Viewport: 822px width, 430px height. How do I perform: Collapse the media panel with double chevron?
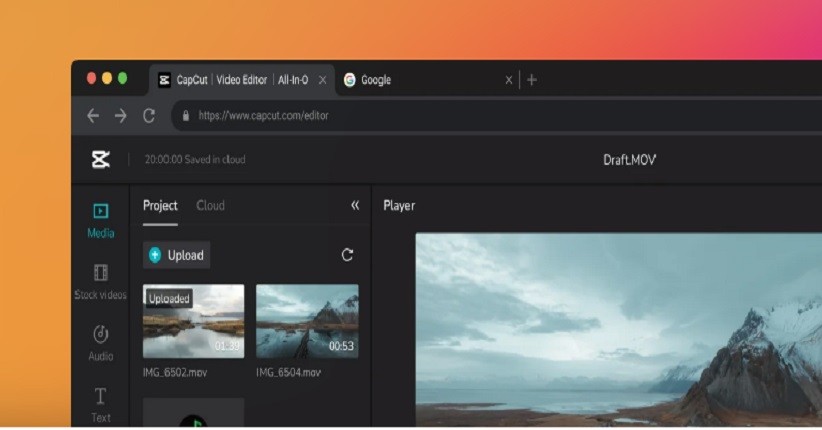[x=354, y=205]
